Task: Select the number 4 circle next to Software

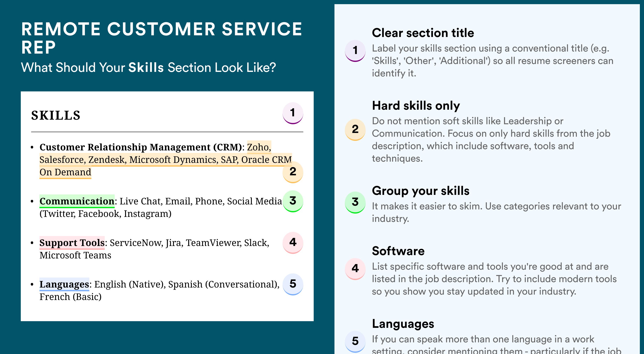Action: [355, 269]
